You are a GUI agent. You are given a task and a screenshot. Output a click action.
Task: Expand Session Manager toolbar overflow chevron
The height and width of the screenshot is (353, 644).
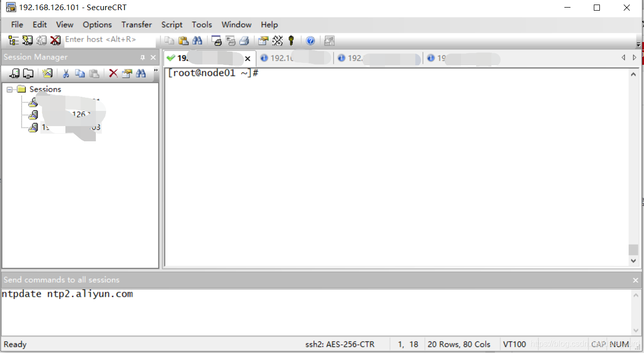[156, 71]
